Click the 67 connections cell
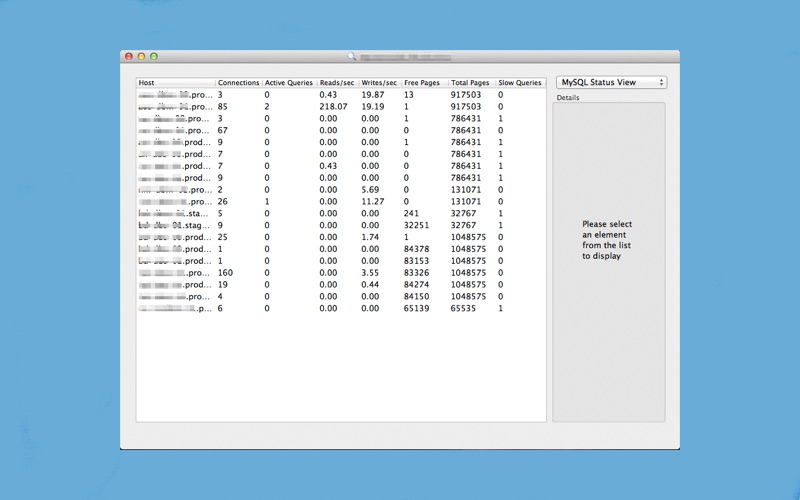800x500 pixels. [x=222, y=131]
